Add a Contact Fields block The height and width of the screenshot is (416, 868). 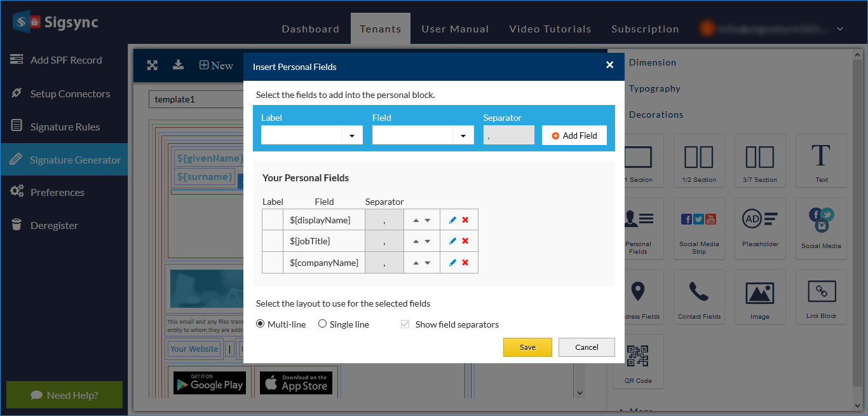click(698, 296)
